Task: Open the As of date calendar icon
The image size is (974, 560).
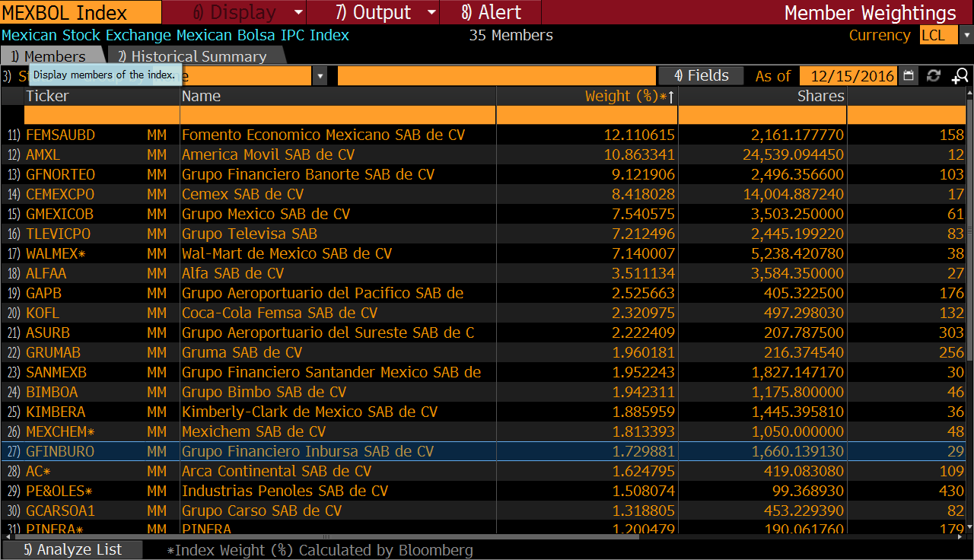Action: point(909,75)
